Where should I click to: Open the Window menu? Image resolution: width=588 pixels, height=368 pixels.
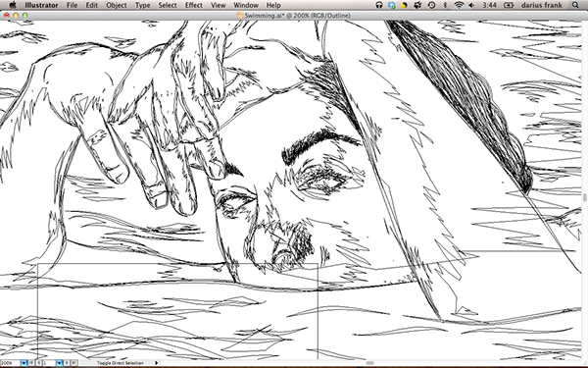coord(246,5)
